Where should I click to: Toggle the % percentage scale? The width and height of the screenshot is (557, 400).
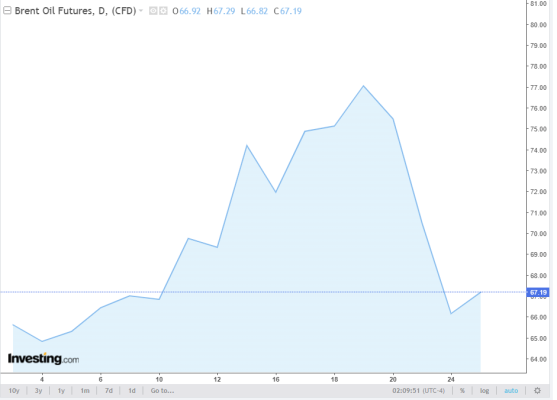[x=462, y=391]
